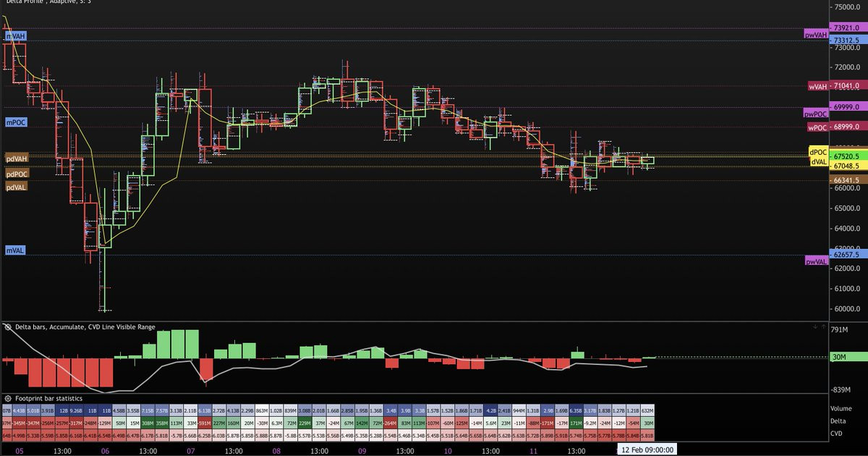Image resolution: width=868 pixels, height=456 pixels.
Task: Click the move-pane-up arrow in Delta bars panel
Action: (x=824, y=327)
